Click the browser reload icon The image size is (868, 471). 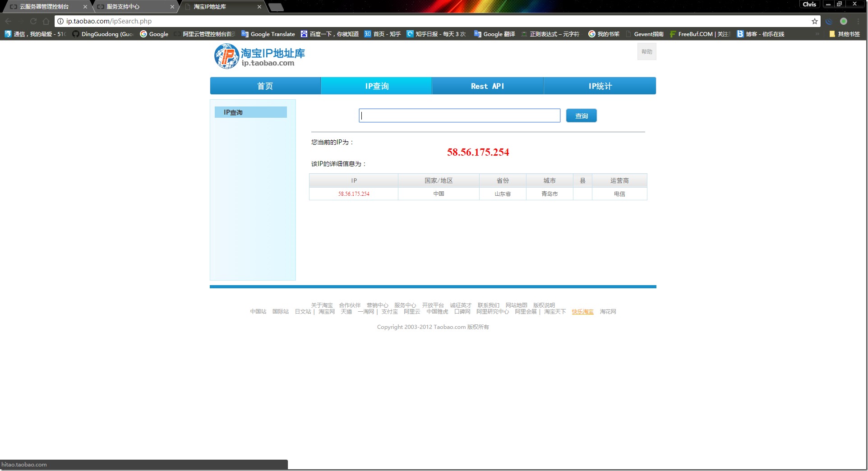(33, 21)
